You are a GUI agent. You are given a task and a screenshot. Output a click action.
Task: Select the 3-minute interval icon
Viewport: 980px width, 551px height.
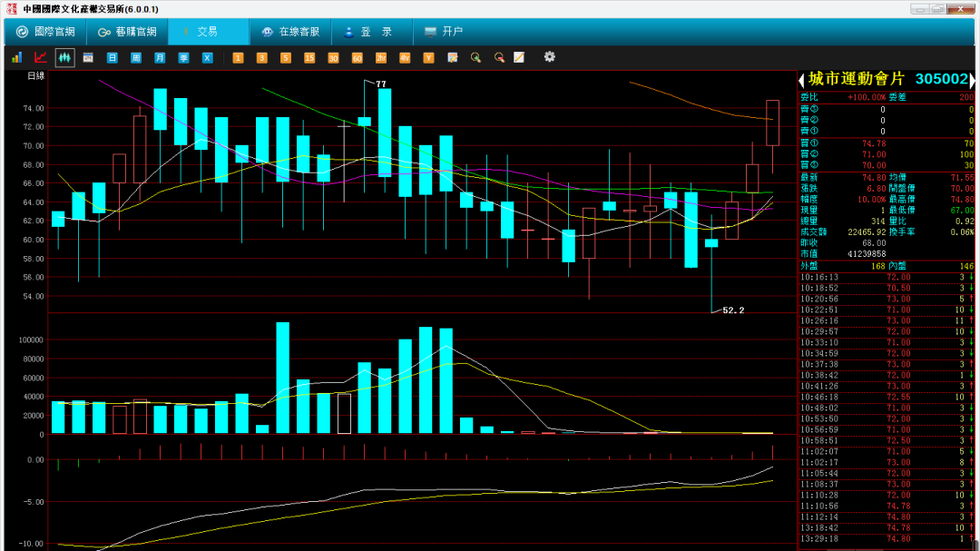(x=261, y=57)
